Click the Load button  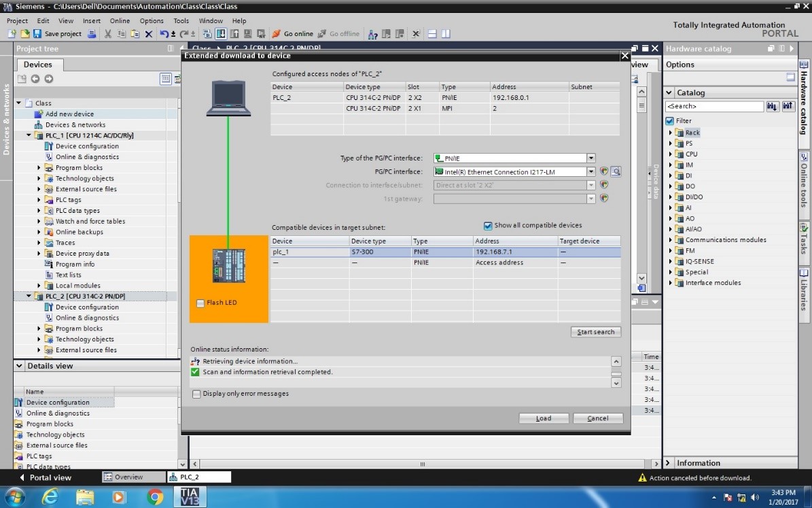[x=544, y=418]
